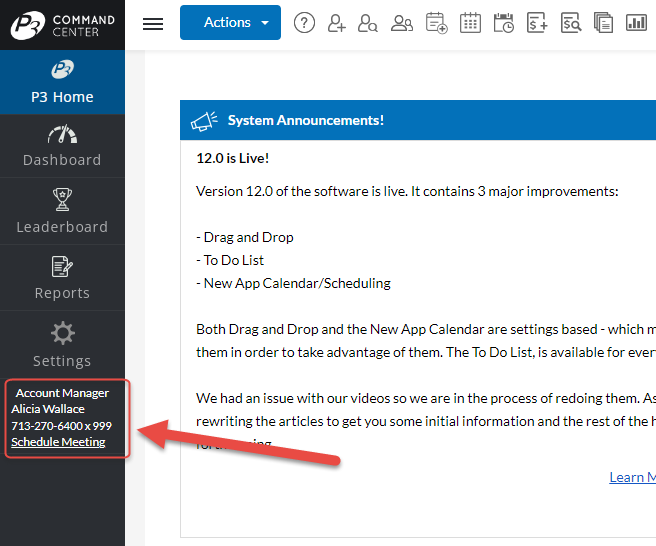Screen dimensions: 656x546
Task: Open the Actions dropdown
Action: pyautogui.click(x=230, y=23)
